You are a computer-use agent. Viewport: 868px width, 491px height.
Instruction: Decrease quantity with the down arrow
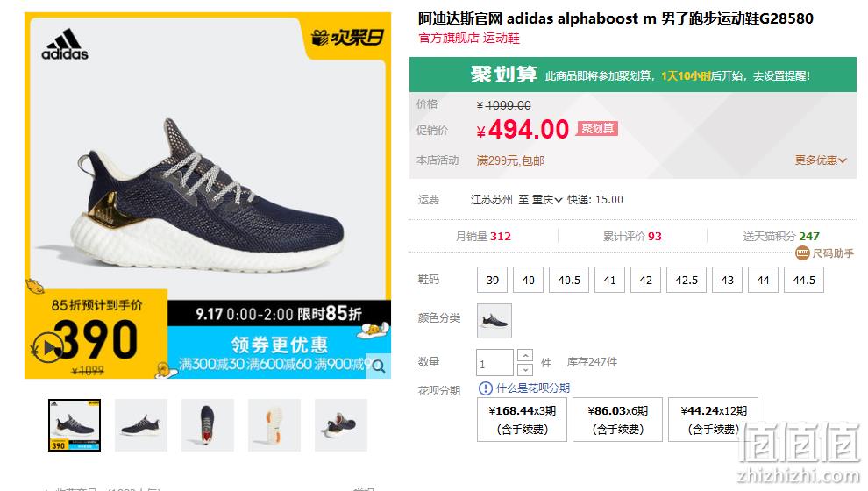point(525,369)
